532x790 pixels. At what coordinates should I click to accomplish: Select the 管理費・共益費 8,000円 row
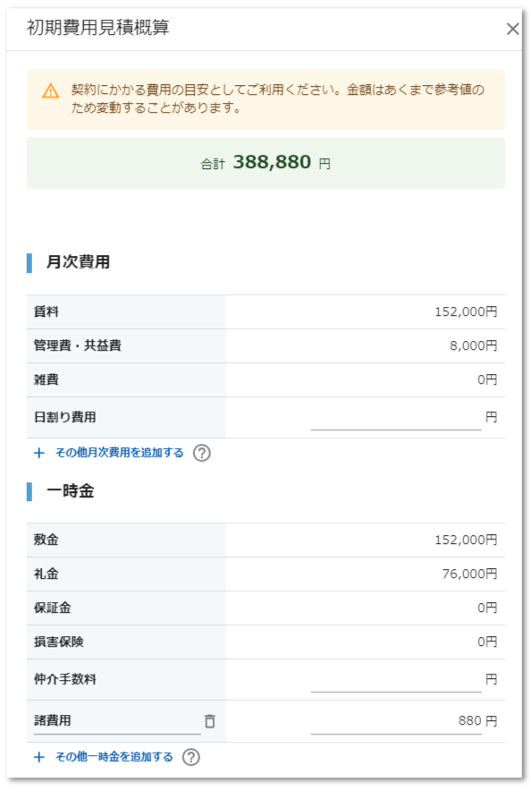pyautogui.click(x=266, y=345)
